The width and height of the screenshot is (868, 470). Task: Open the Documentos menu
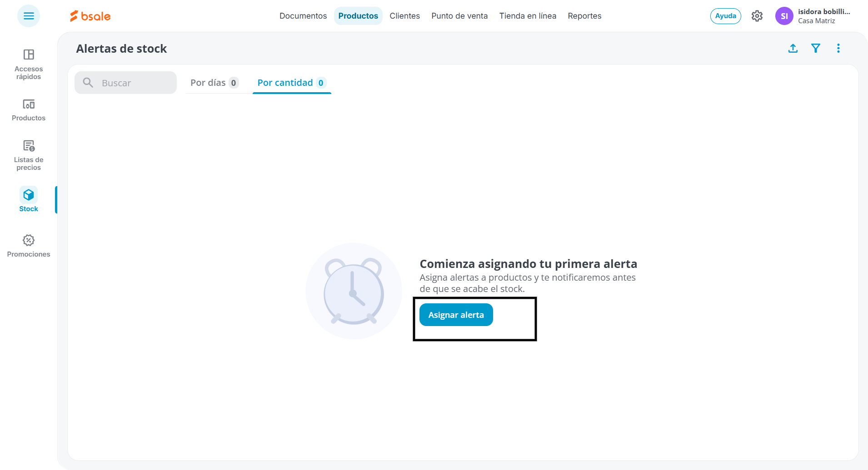click(303, 16)
